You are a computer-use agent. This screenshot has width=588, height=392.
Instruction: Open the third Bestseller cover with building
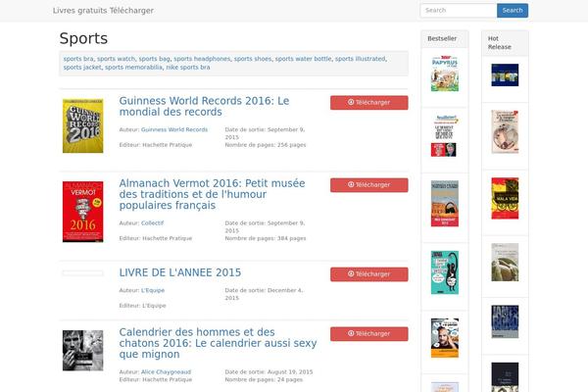tap(445, 204)
